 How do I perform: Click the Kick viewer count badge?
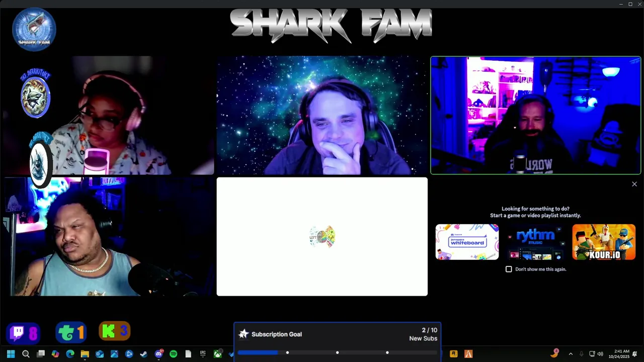click(115, 331)
